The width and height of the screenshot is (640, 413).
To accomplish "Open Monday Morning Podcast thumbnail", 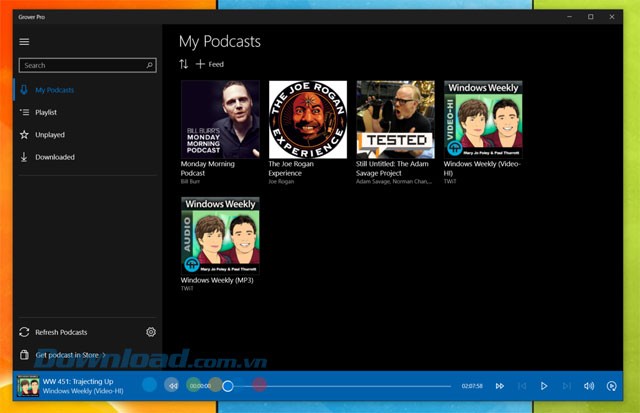I will point(220,119).
